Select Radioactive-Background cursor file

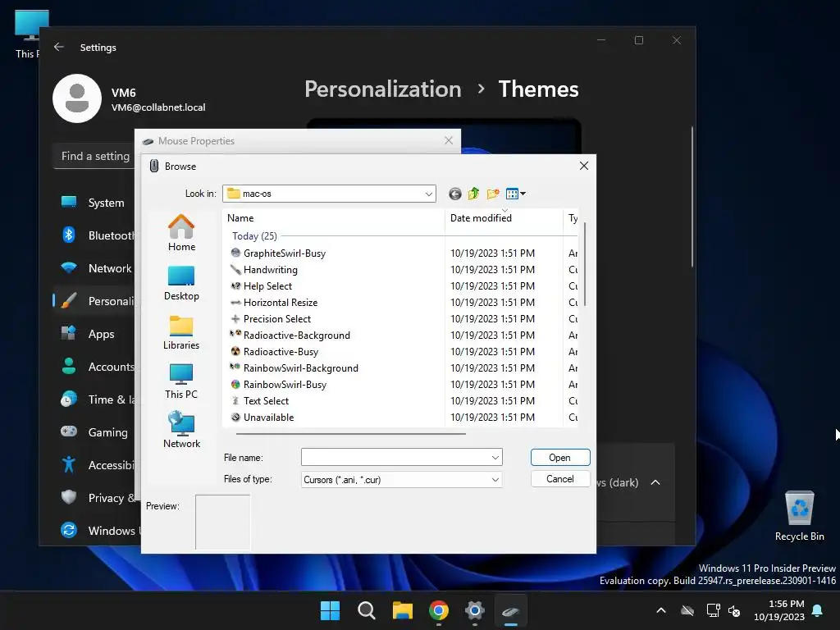296,336
